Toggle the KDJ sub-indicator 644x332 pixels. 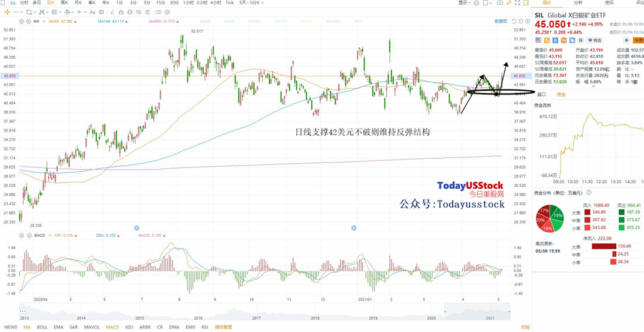[130, 327]
